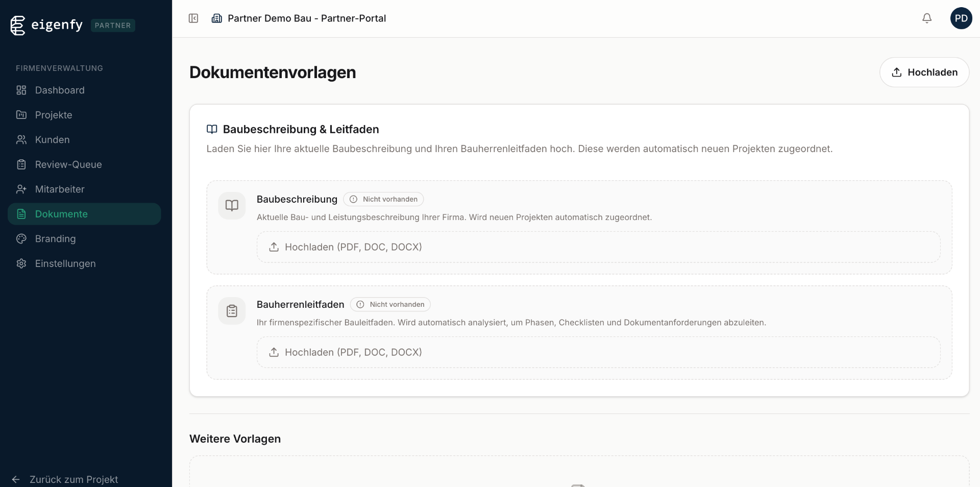Click the Baubeschreibung book icon tile
The image size is (980, 487).
pos(232,205)
